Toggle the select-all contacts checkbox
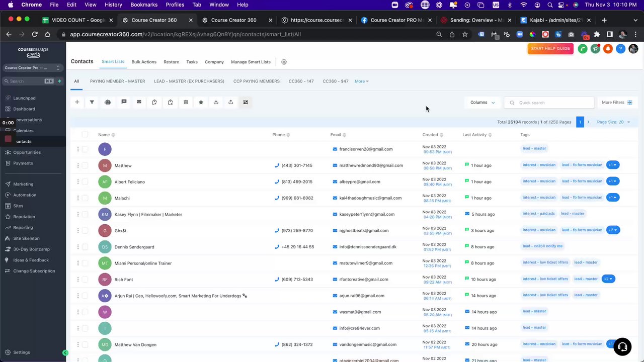 (x=85, y=134)
